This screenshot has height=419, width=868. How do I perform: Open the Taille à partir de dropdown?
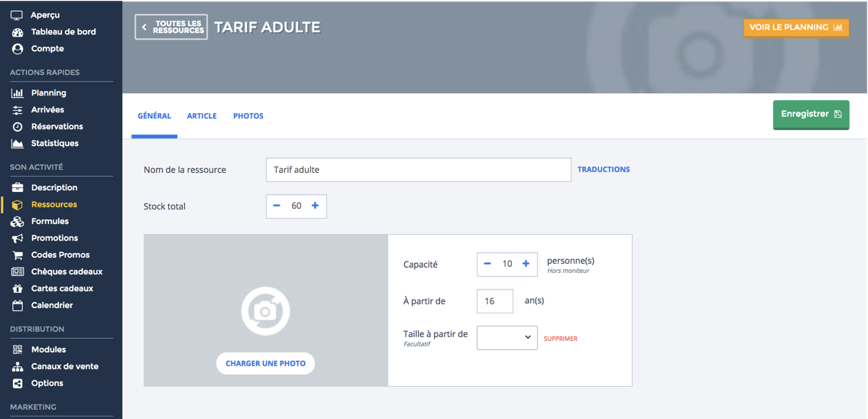click(x=507, y=337)
